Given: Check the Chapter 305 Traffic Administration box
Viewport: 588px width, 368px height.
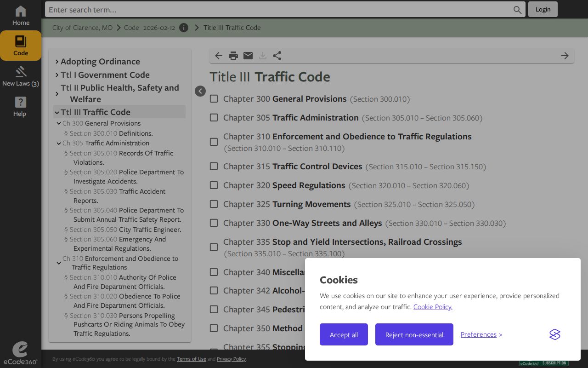Looking at the screenshot, I should (214, 118).
